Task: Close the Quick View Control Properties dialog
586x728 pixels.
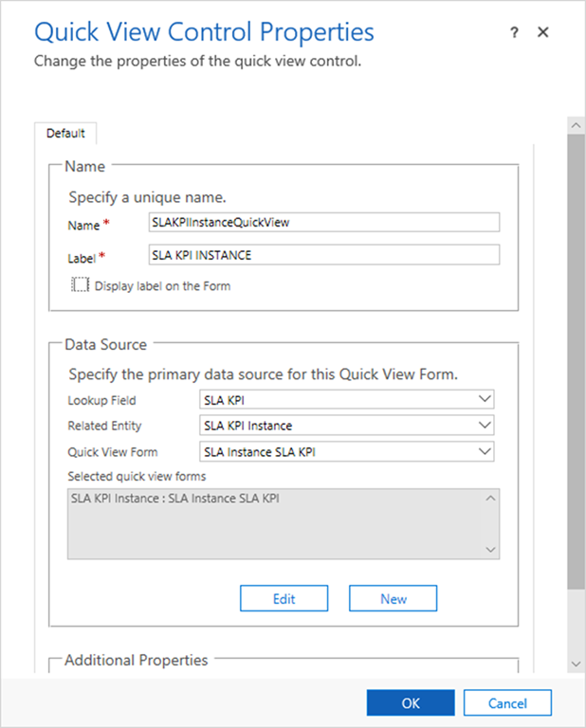Action: pyautogui.click(x=543, y=32)
